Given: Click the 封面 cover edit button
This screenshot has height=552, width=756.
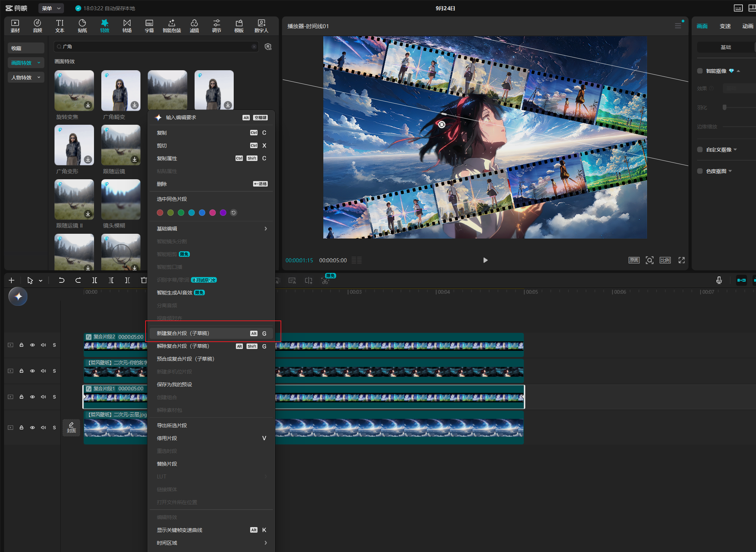Looking at the screenshot, I should click(x=71, y=427).
